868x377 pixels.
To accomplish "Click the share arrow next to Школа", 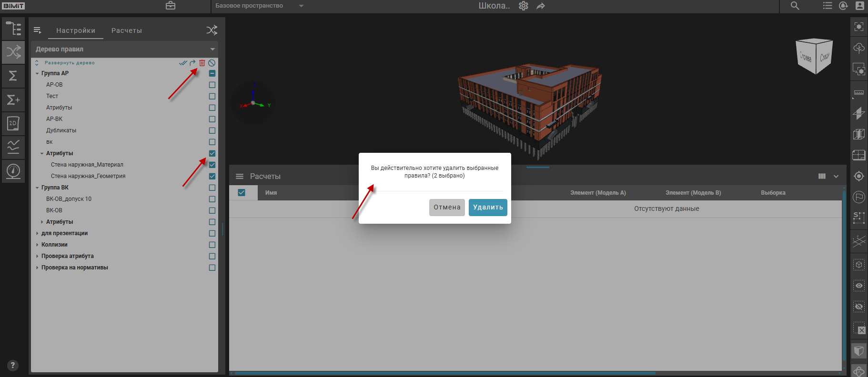I will pyautogui.click(x=541, y=6).
